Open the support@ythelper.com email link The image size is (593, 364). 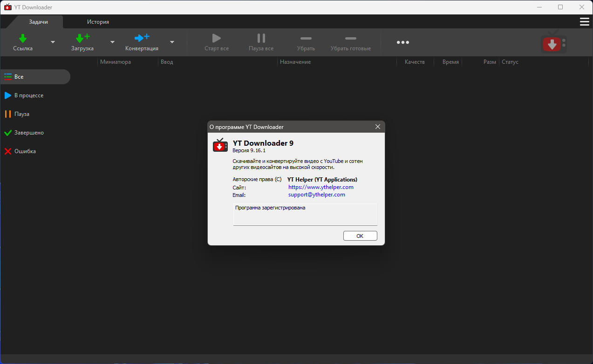[x=317, y=195]
